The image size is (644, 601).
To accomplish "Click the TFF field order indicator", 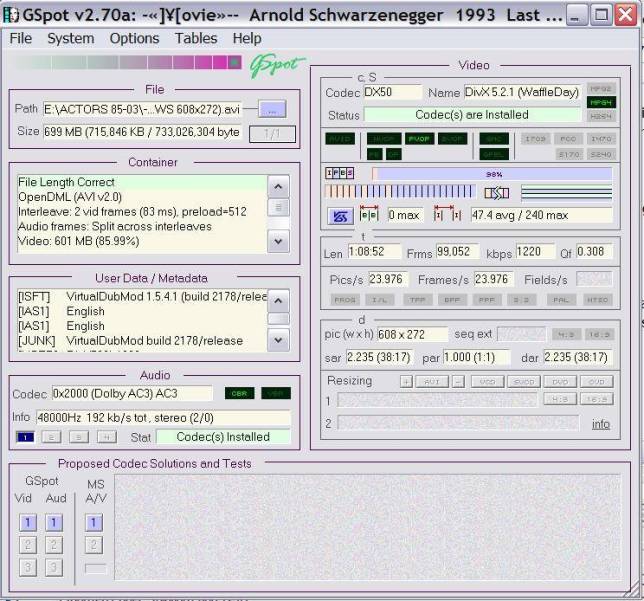I will pyautogui.click(x=417, y=300).
